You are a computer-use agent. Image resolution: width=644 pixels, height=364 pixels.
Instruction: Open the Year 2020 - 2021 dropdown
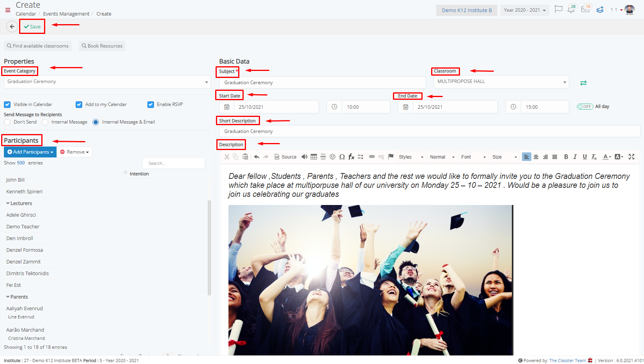pos(525,10)
